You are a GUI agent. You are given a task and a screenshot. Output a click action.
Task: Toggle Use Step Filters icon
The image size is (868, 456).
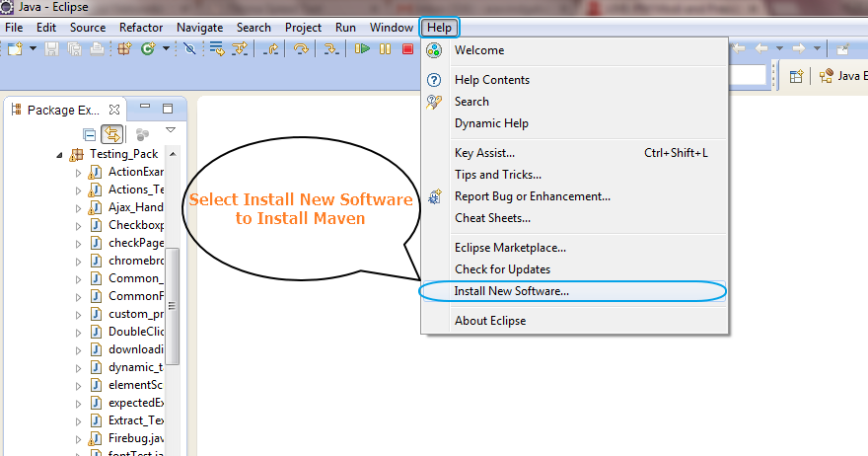click(x=240, y=49)
